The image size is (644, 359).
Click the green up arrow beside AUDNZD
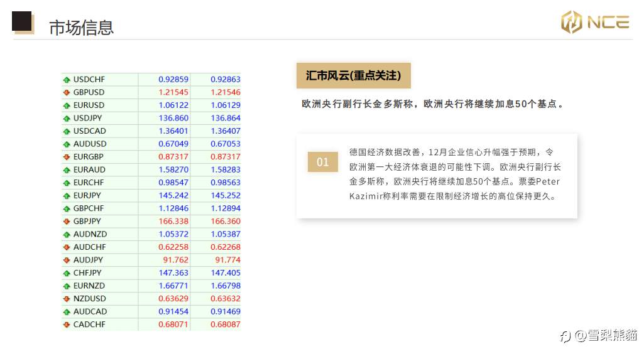pyautogui.click(x=67, y=235)
